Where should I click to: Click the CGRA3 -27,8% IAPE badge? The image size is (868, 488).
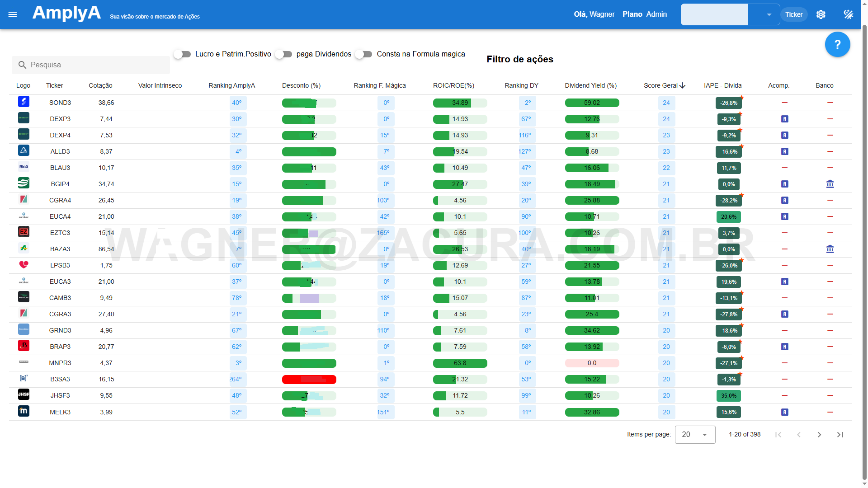(x=729, y=314)
